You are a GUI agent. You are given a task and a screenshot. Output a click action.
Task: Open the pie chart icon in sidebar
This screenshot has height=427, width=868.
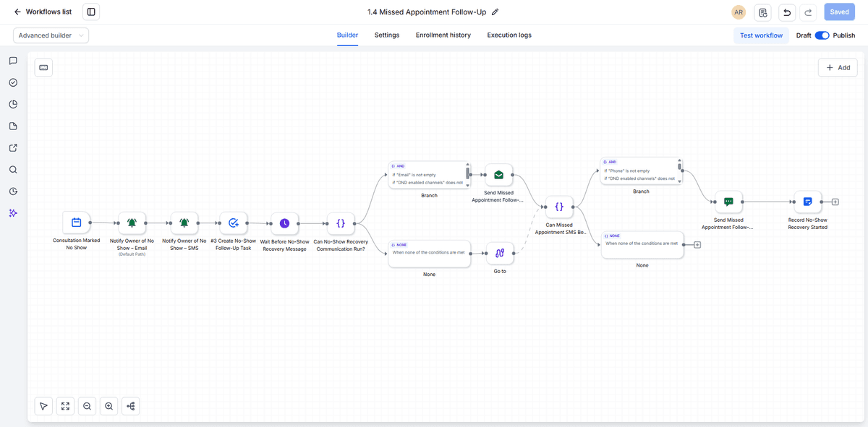(x=13, y=104)
